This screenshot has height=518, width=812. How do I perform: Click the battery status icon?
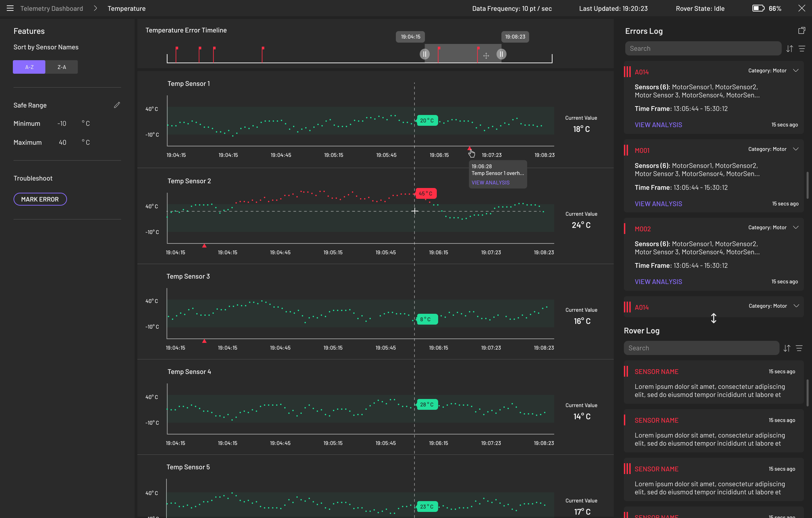pyautogui.click(x=758, y=8)
